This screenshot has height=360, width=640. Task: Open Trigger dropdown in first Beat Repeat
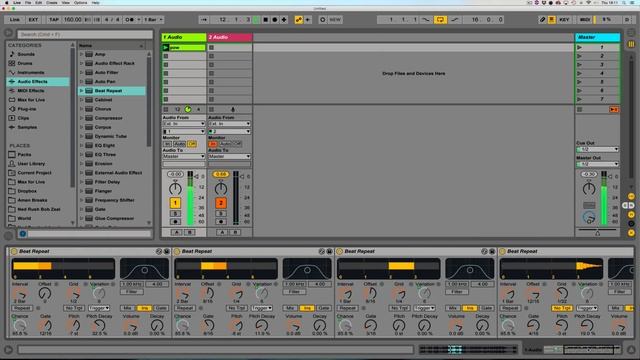(99, 308)
